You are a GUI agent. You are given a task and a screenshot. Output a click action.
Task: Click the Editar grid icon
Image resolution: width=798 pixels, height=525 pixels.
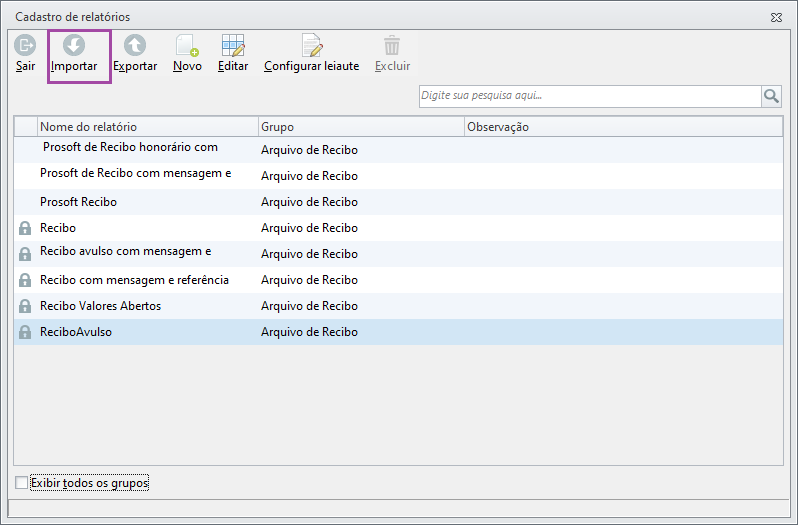(233, 46)
